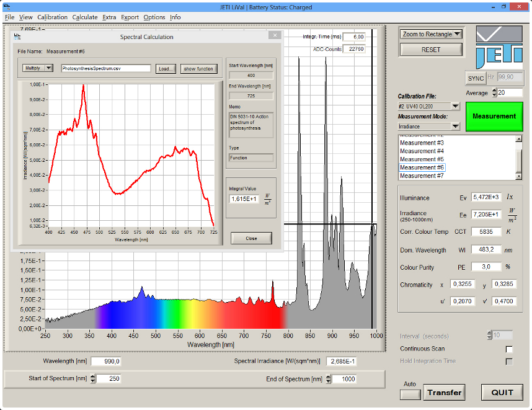This screenshot has height=410, width=532.
Task: Open the Export menu
Action: pyautogui.click(x=130, y=17)
